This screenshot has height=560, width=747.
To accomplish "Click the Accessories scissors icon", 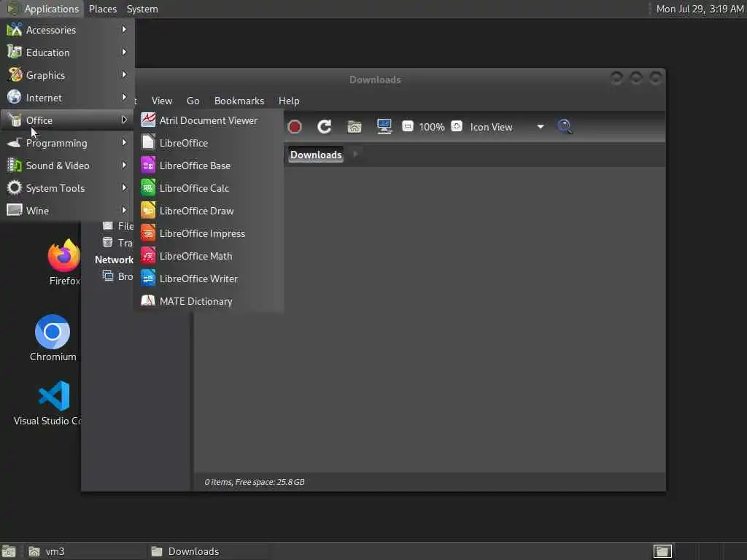I will [x=15, y=29].
